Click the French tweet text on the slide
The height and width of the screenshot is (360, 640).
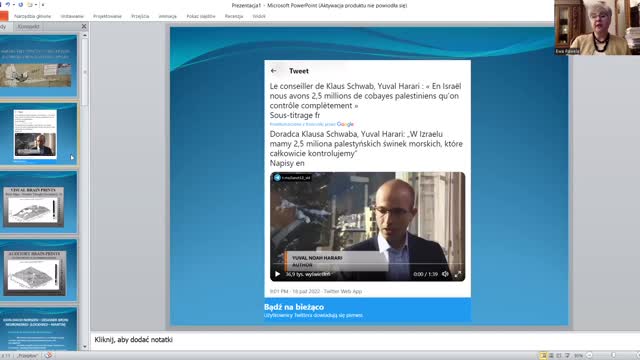[365, 100]
